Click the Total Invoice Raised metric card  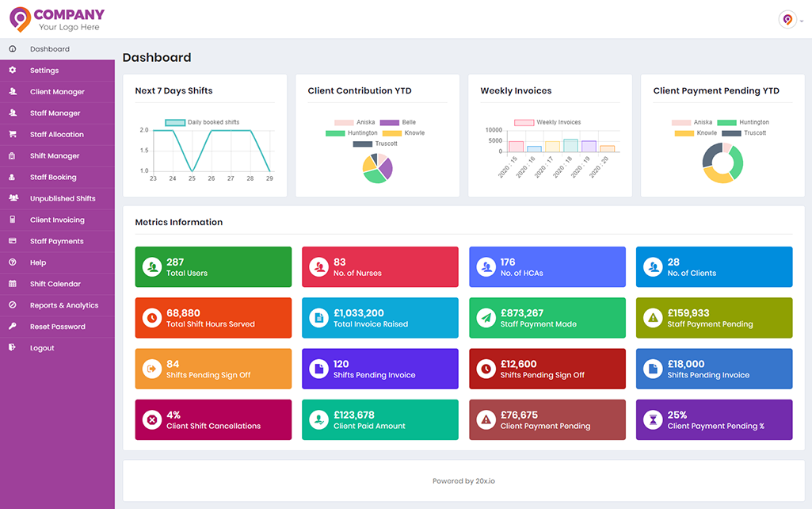(x=380, y=317)
